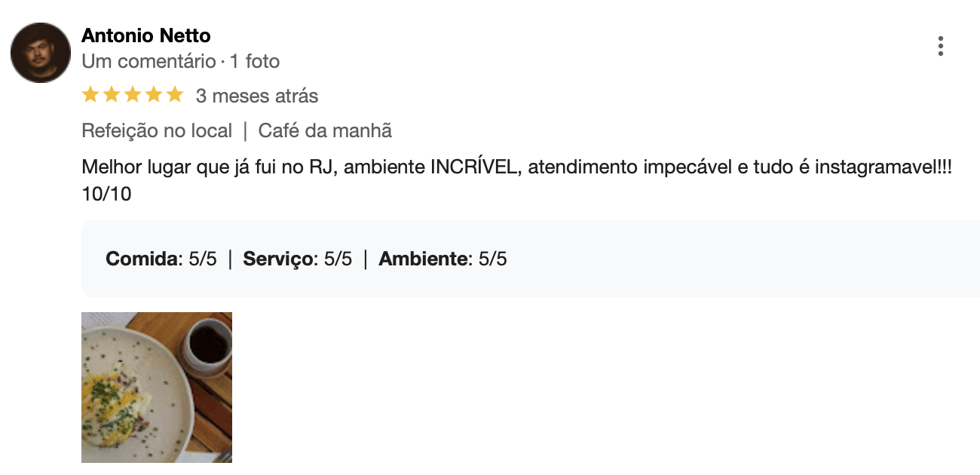This screenshot has width=980, height=475.
Task: Click the 'Ambiente: 5/5' rating
Action: point(443,259)
